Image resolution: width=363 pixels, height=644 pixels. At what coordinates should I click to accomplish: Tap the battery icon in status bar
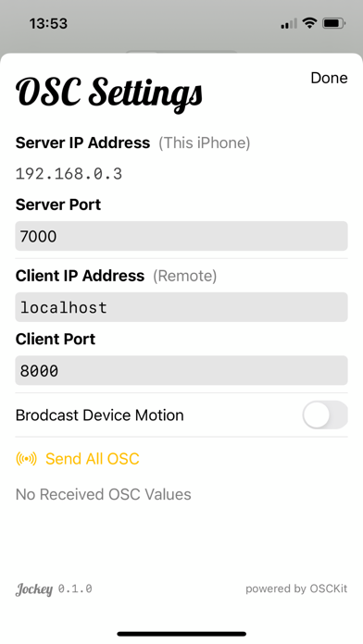(x=334, y=23)
